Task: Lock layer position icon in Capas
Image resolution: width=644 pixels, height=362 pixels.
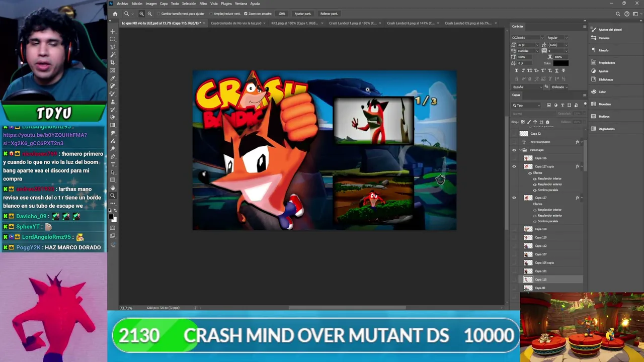Action: pyautogui.click(x=535, y=122)
